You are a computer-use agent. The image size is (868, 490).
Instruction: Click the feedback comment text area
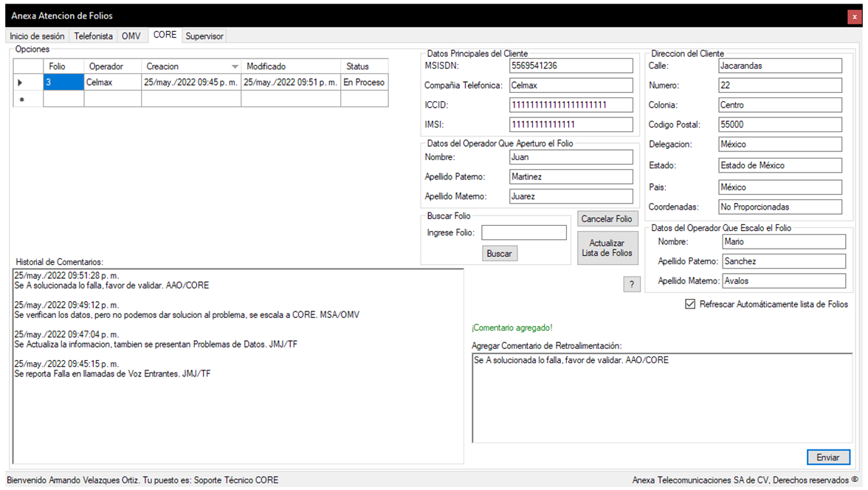click(661, 398)
